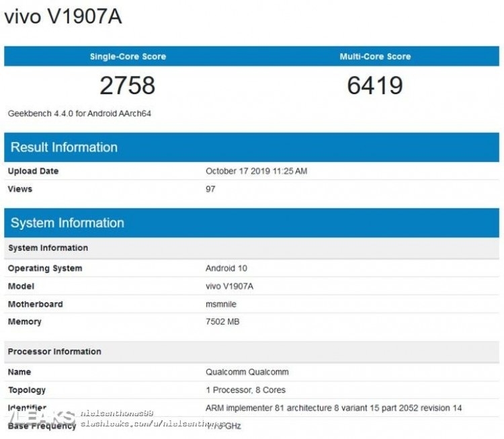This screenshot has height=439, width=504.
Task: Select the single-core score value 2758
Action: coord(128,85)
